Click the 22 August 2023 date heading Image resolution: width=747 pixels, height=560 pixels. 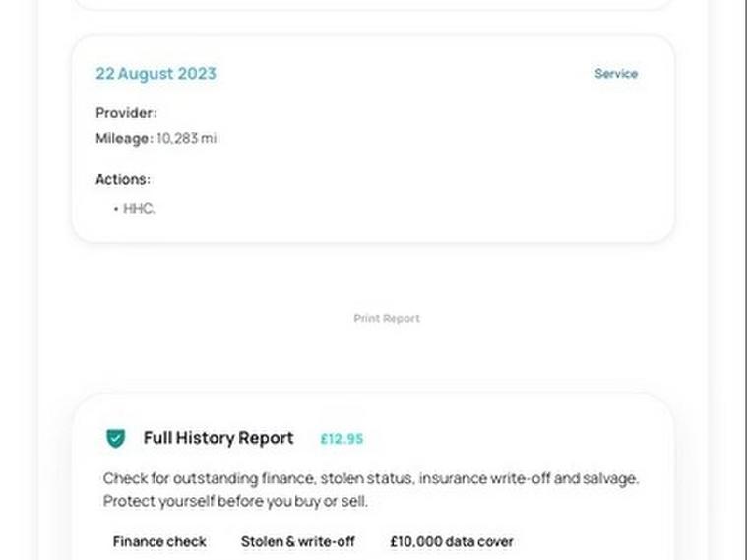(156, 74)
